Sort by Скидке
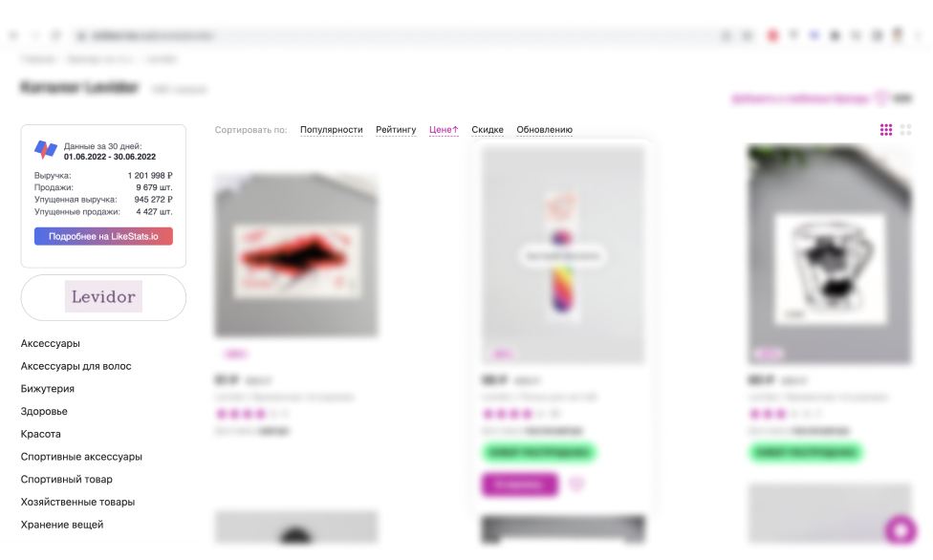The width and height of the screenshot is (933, 560). [x=488, y=130]
